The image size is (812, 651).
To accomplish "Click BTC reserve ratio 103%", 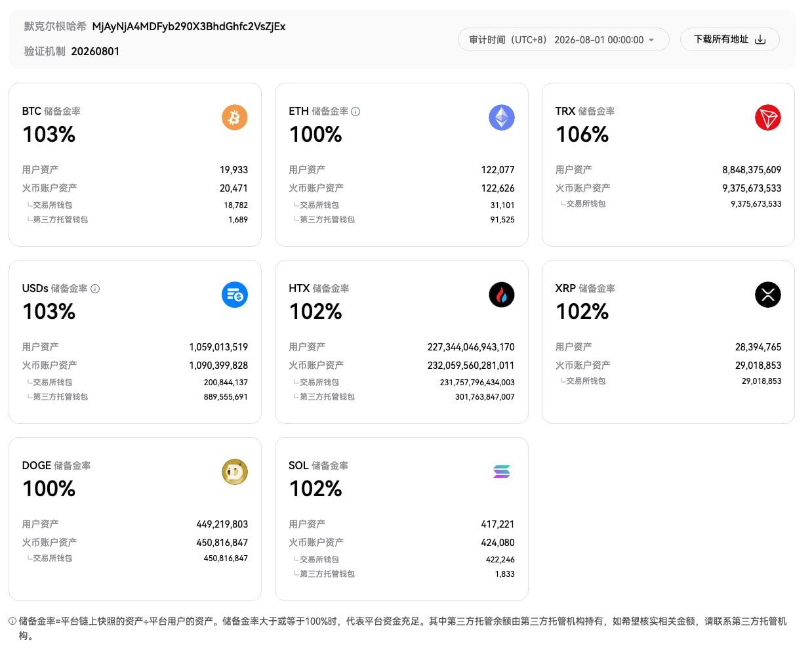I will tap(49, 135).
